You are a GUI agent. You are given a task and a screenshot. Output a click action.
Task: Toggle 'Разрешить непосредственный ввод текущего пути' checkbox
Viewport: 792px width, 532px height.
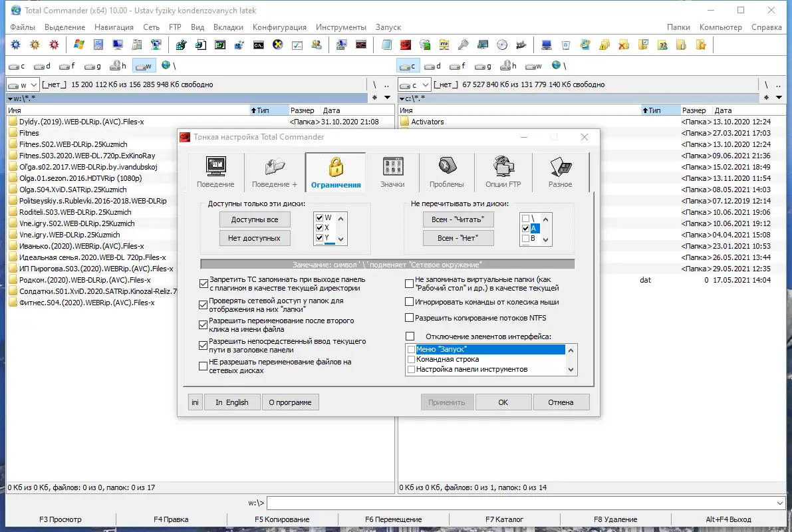(203, 346)
